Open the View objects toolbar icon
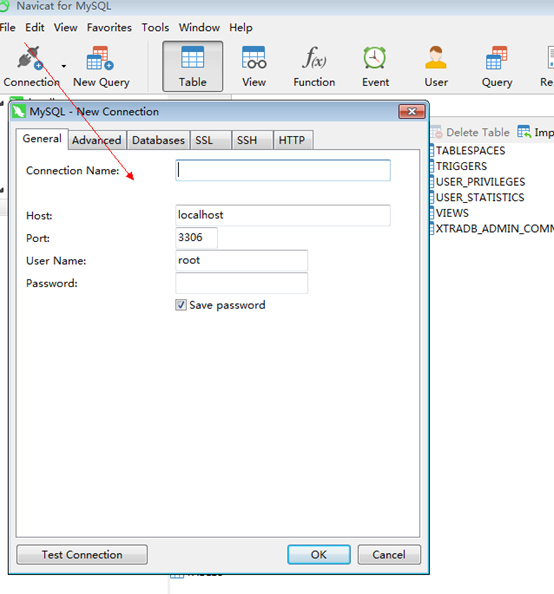The width and height of the screenshot is (554, 594). 254,58
